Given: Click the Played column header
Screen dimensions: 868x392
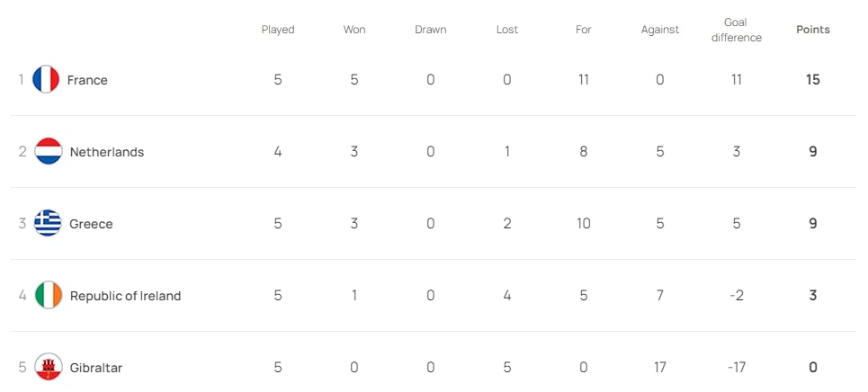Looking at the screenshot, I should 278,30.
